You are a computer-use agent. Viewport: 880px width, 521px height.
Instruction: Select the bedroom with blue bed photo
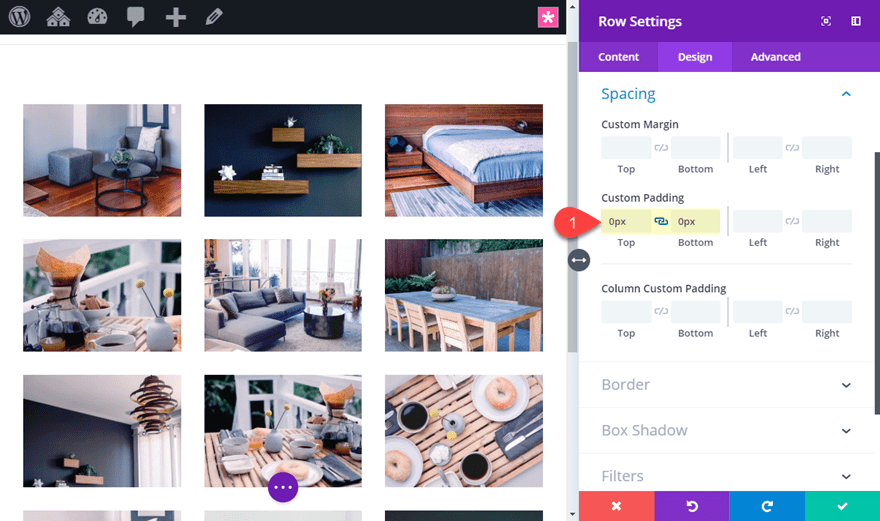tap(464, 160)
